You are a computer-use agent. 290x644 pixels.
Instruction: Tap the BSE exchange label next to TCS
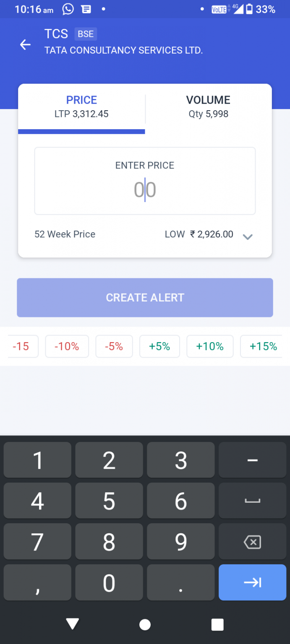tap(86, 34)
